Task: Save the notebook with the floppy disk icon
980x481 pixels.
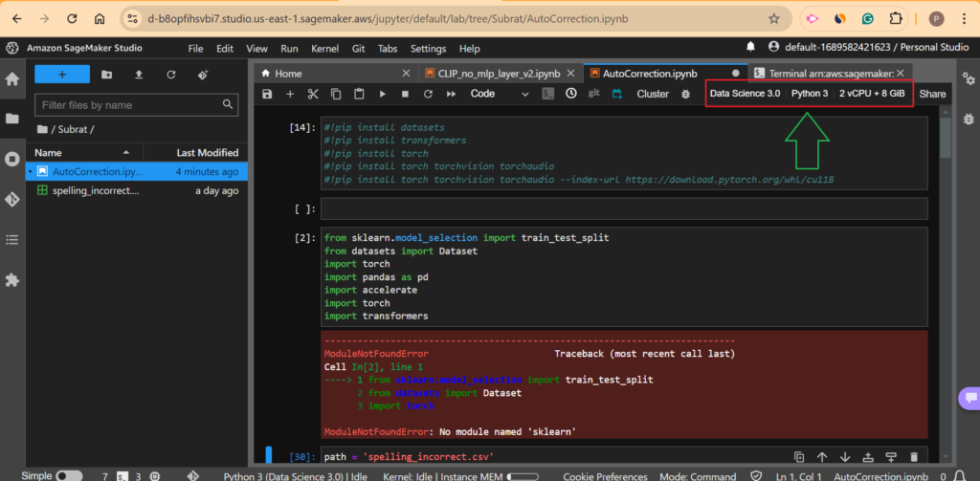Action: 266,94
